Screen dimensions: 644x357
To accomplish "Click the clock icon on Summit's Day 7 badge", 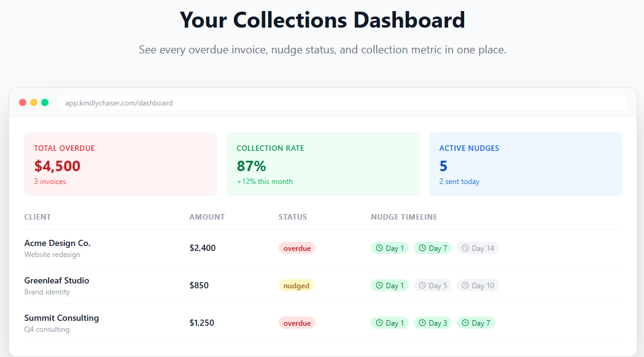I will pos(465,323).
